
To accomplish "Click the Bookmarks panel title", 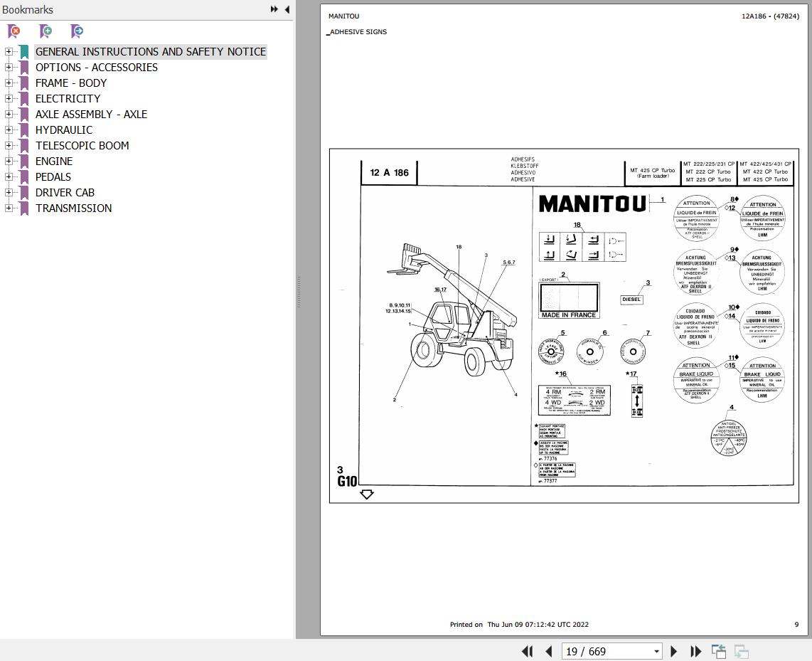I will point(28,9).
